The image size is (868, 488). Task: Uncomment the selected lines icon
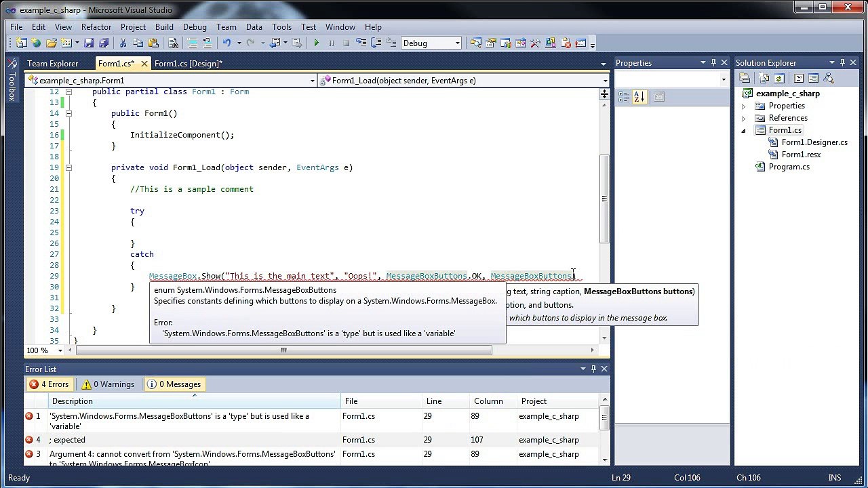pos(208,43)
